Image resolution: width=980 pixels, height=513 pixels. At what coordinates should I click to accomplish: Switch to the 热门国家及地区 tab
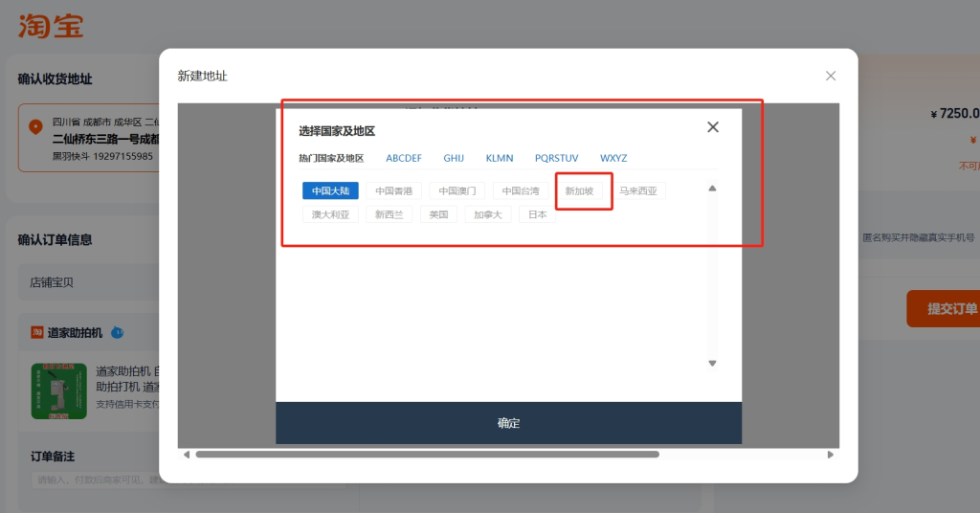331,158
